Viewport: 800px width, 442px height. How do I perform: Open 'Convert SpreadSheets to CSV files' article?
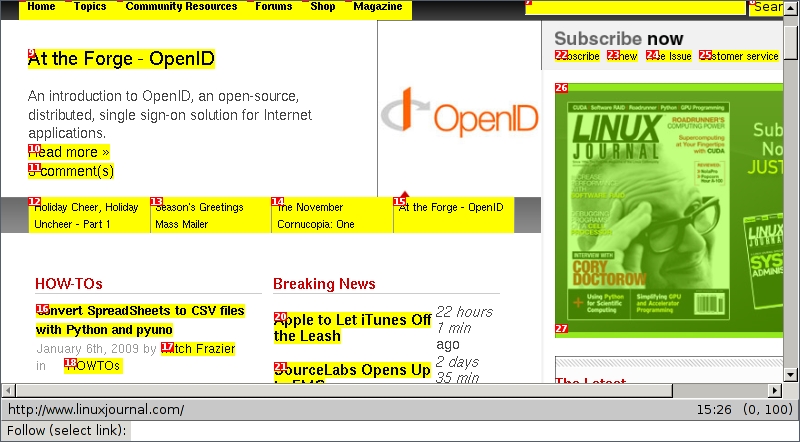pos(140,320)
